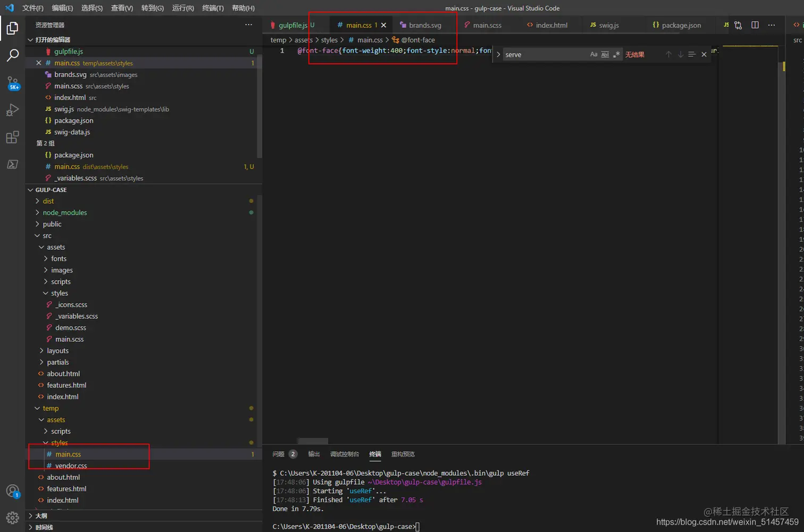Open the sixth activity bar view icon

(x=12, y=164)
